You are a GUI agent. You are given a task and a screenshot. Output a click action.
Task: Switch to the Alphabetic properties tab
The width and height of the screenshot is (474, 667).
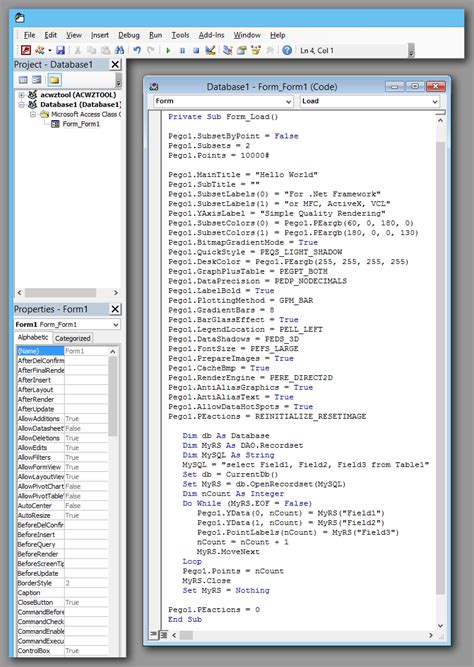(33, 338)
